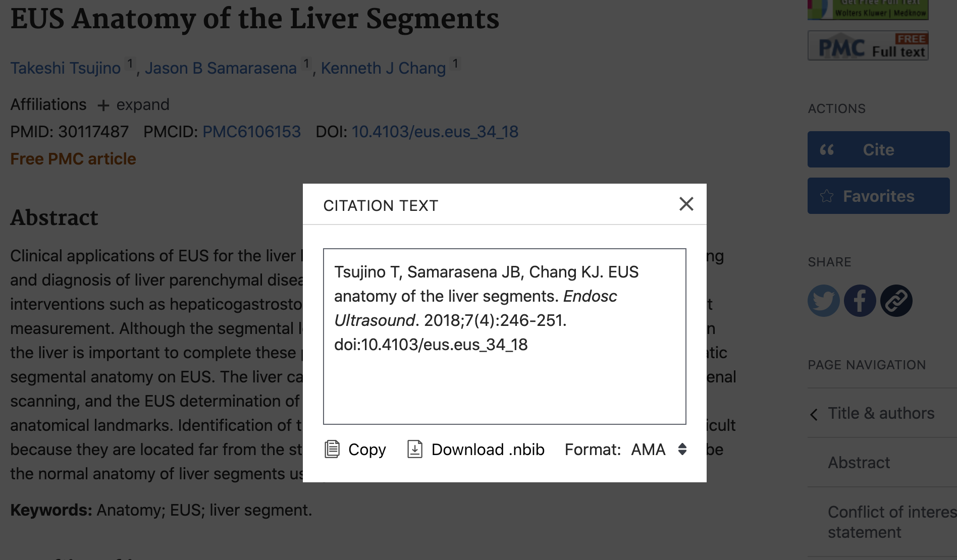This screenshot has height=560, width=957.
Task: Go to Conflict of interest statement section
Action: click(x=892, y=522)
